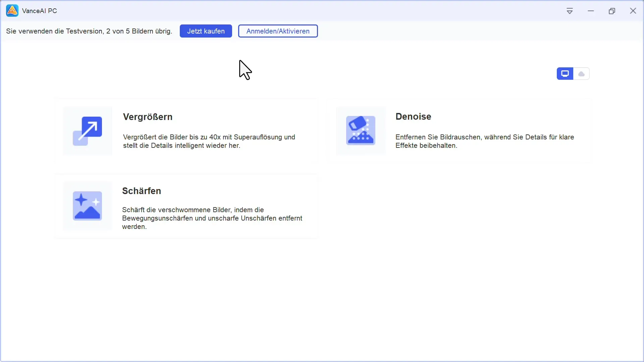Switch to local desktop processing mode
This screenshot has width=644, height=362.
click(x=565, y=74)
